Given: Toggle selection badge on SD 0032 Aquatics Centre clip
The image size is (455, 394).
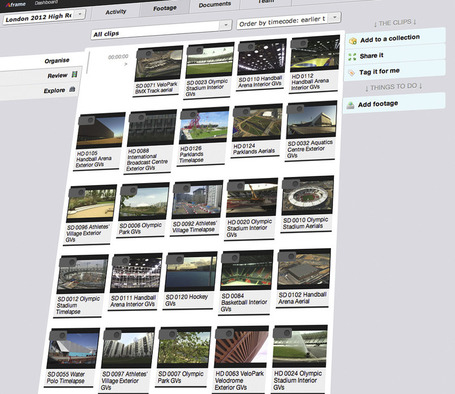Looking at the screenshot, I should tap(296, 109).
